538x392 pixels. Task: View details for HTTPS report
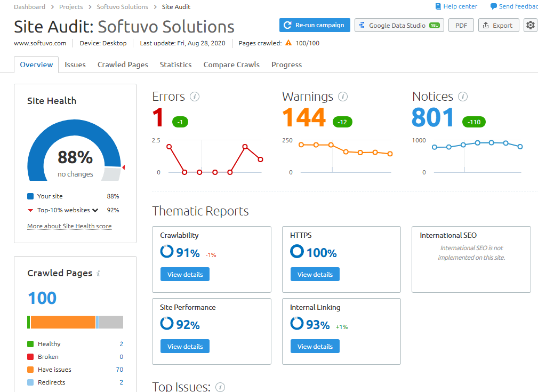315,274
